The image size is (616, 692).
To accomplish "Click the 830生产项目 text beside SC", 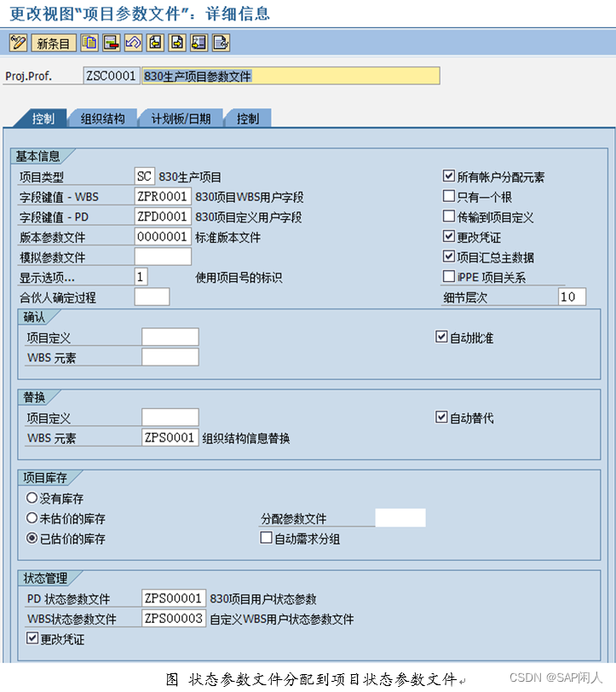I will (x=190, y=177).
